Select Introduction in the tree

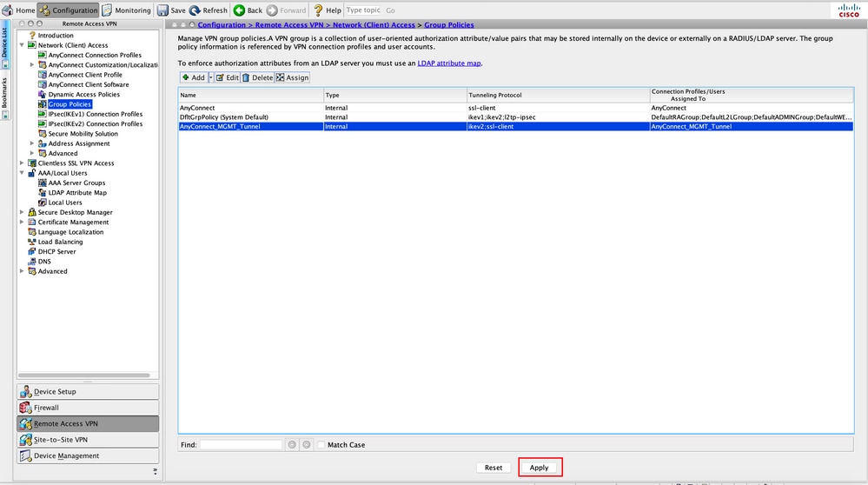[x=56, y=36]
